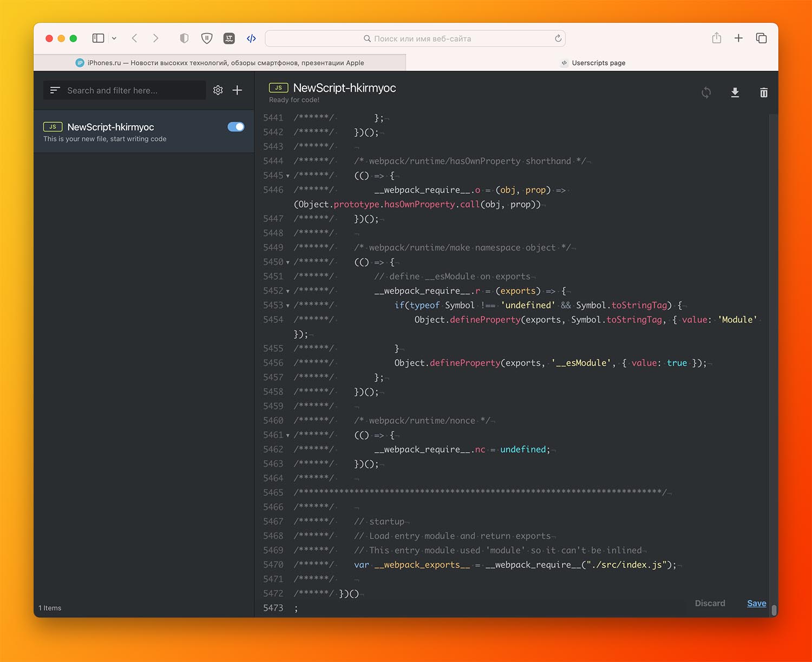The height and width of the screenshot is (662, 812).
Task: Save the script changes
Action: pos(756,603)
